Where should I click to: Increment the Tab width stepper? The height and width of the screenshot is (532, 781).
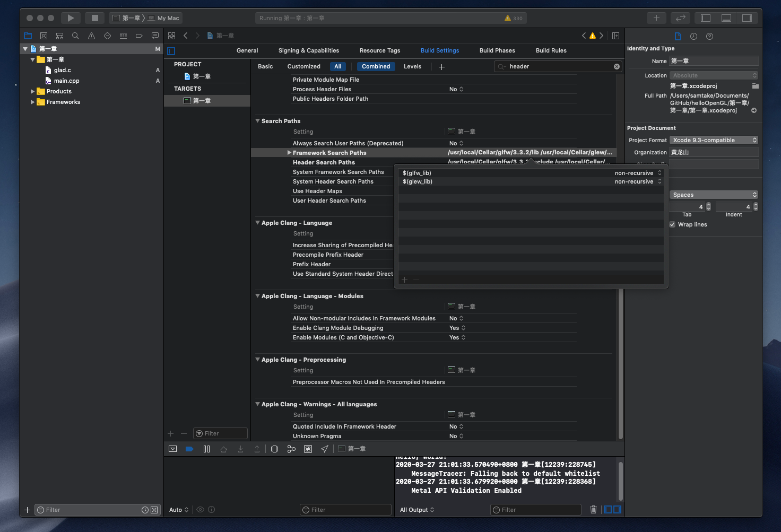pyautogui.click(x=708, y=205)
